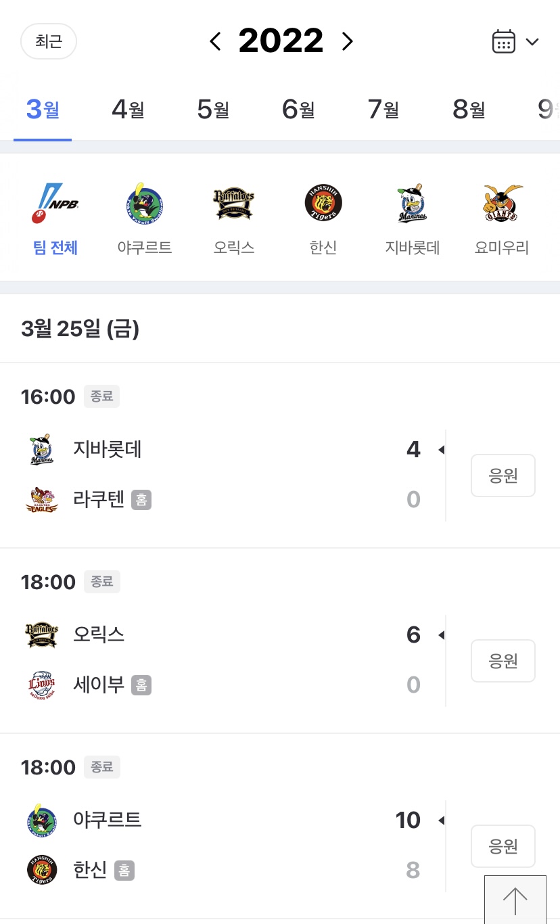This screenshot has width=560, height=924.
Task: Select the NPB all teams icon
Action: tap(55, 203)
